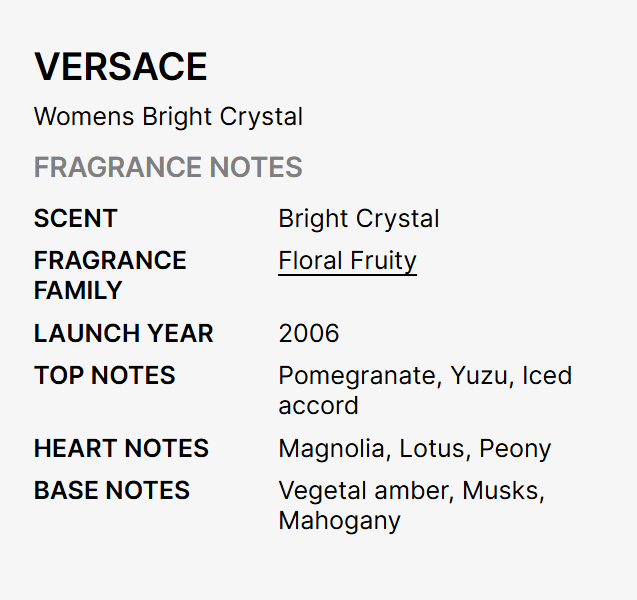637x600 pixels.
Task: Click the FRAGRANCE NOTES section heading
Action: click(x=168, y=167)
